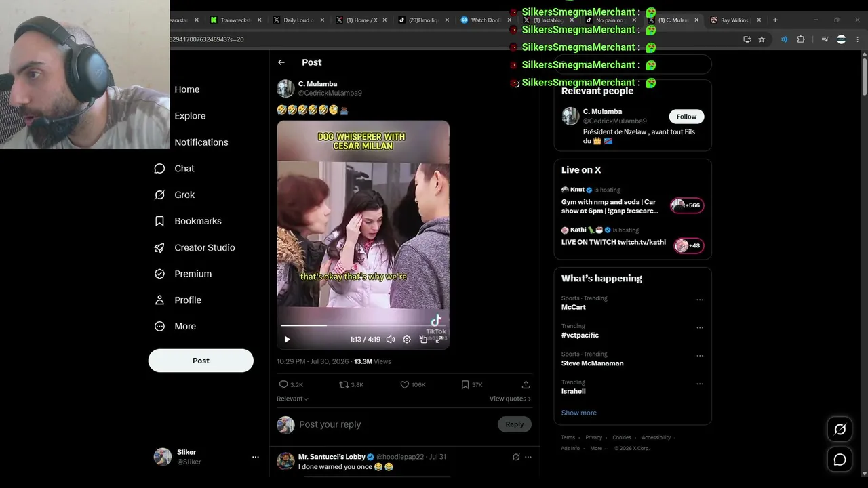Bookmark this page with the browser star
The height and width of the screenshot is (488, 868).
762,39
